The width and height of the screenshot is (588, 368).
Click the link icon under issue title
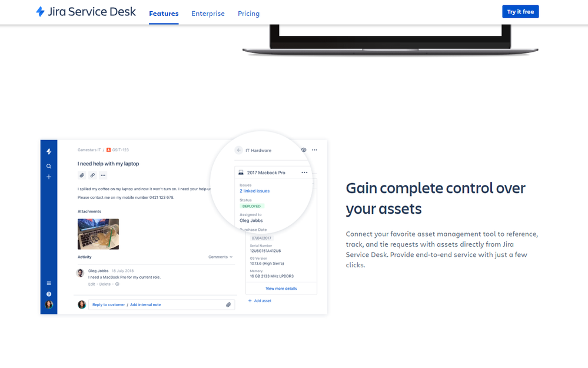(x=92, y=175)
